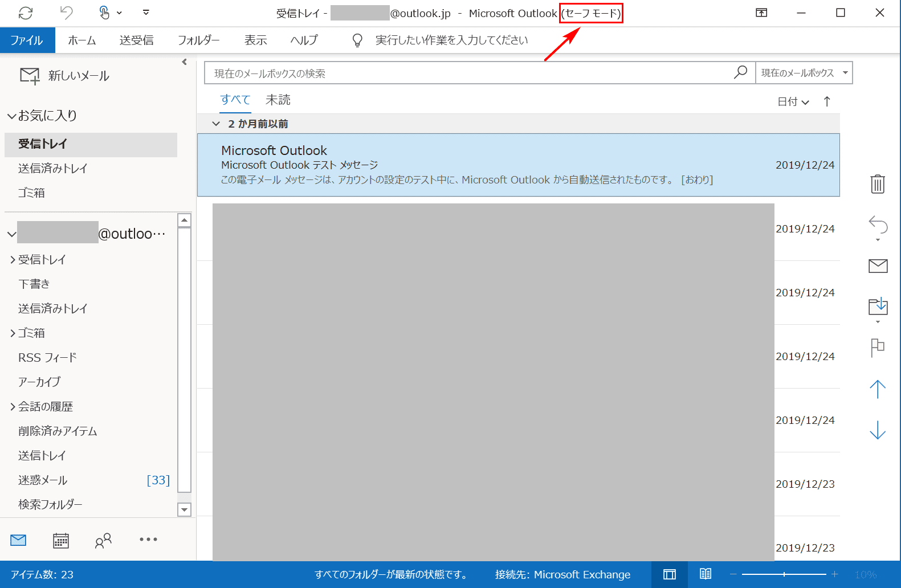
Task: Click アイテム数: 23 status text
Action: [x=42, y=574]
